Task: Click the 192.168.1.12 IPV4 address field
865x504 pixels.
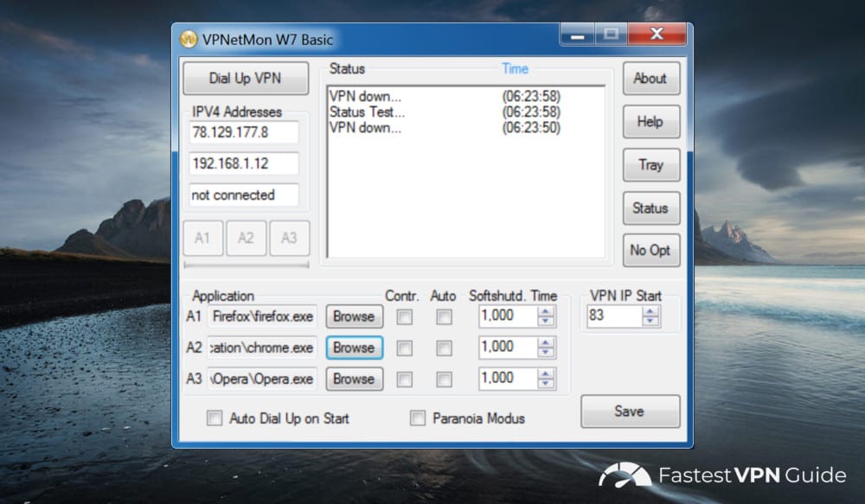Action: 244,163
